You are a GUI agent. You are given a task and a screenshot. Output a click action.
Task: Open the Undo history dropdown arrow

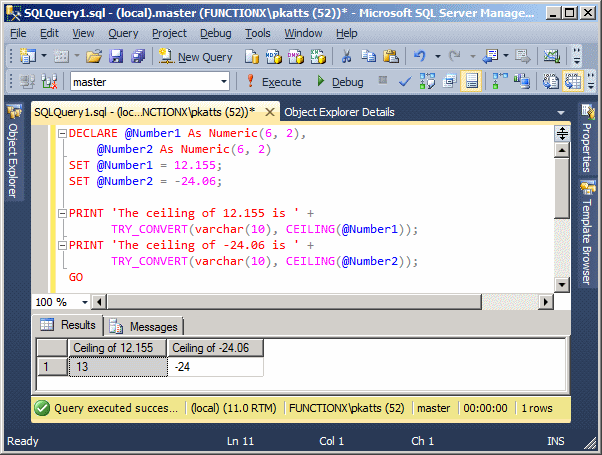pyautogui.click(x=438, y=56)
